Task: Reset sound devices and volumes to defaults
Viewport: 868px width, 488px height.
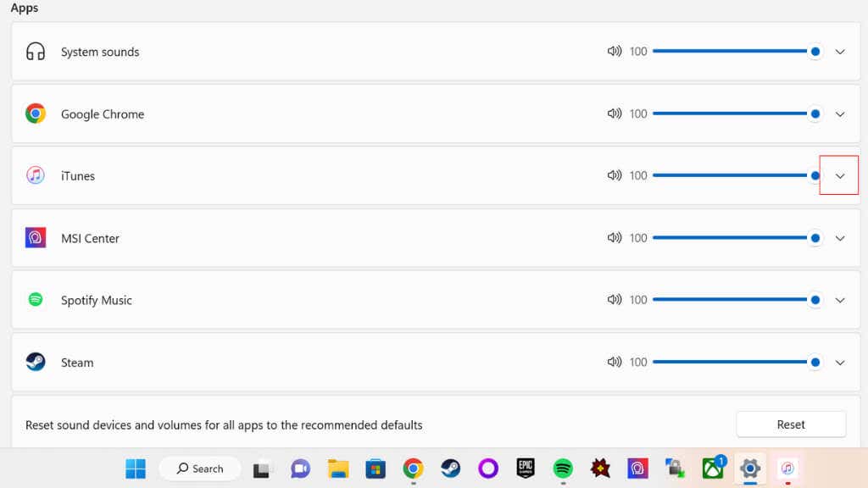Action: 791,424
